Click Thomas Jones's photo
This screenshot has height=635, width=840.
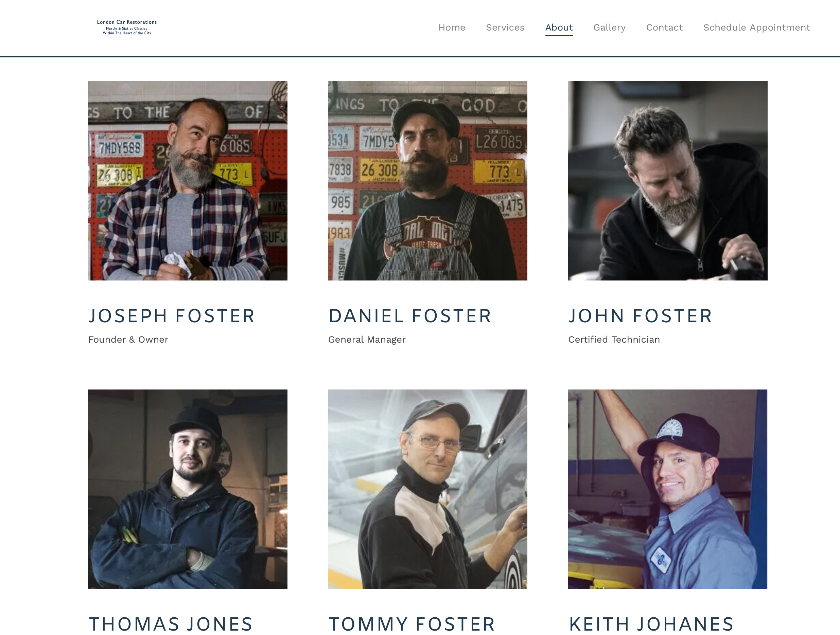[x=188, y=489]
